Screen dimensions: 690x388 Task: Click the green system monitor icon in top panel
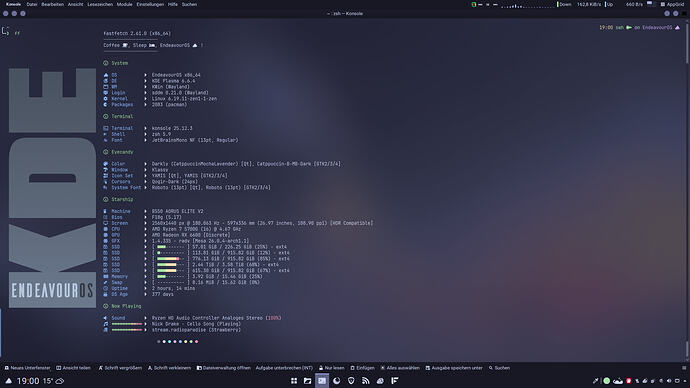474,4
